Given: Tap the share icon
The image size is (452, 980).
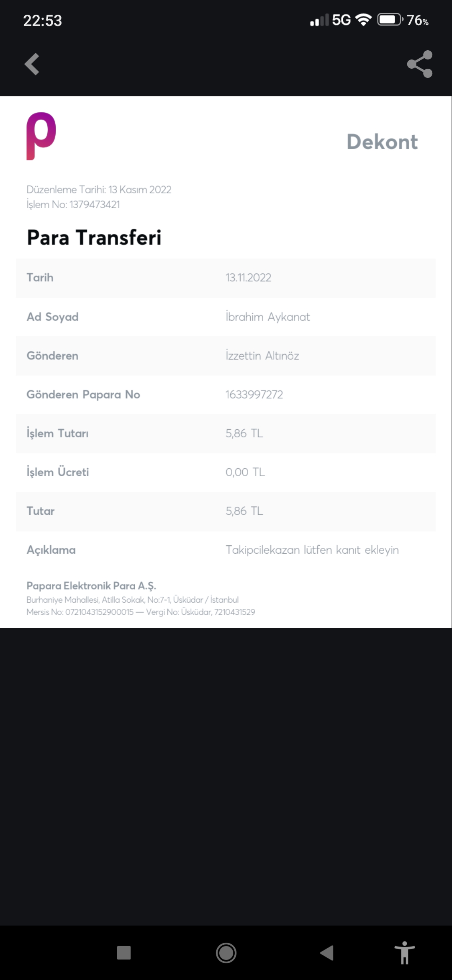Looking at the screenshot, I should tap(419, 64).
